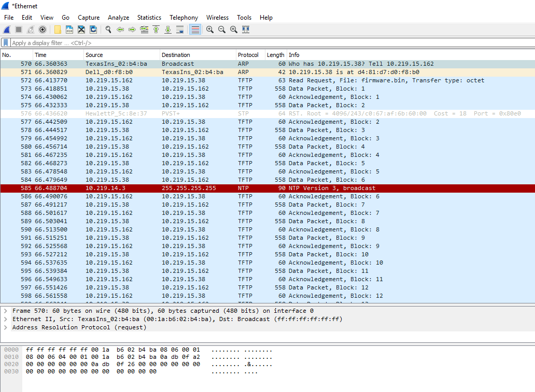Find a packet magnifier icon
Screen dimensions: 535x392
pyautogui.click(x=108, y=30)
